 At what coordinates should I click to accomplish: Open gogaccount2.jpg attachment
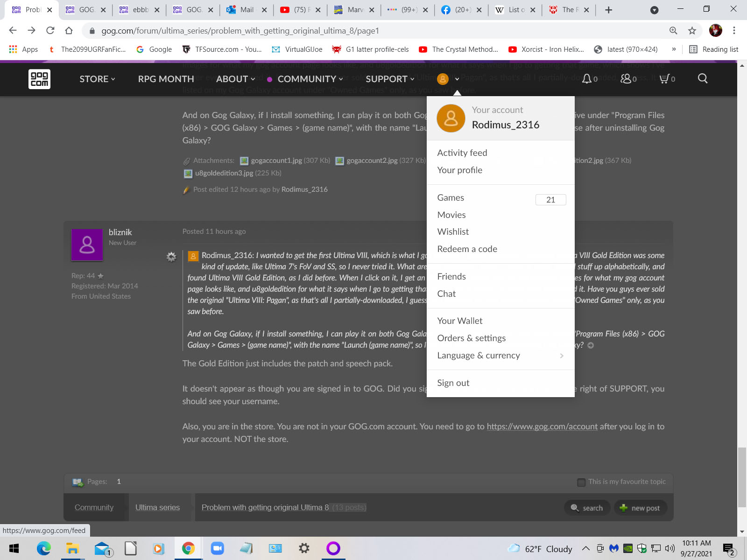372,161
